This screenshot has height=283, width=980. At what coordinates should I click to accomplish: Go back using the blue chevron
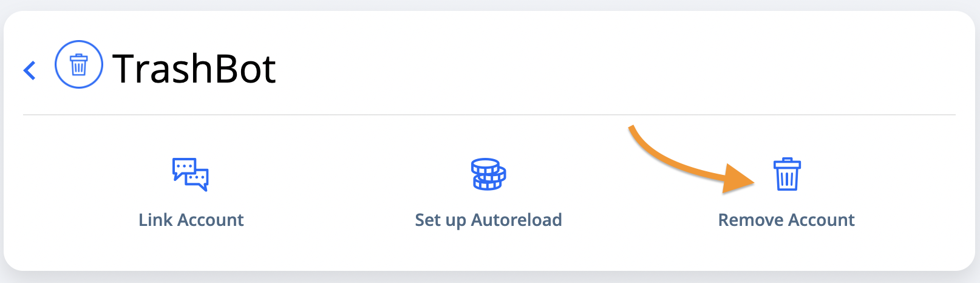[x=30, y=70]
